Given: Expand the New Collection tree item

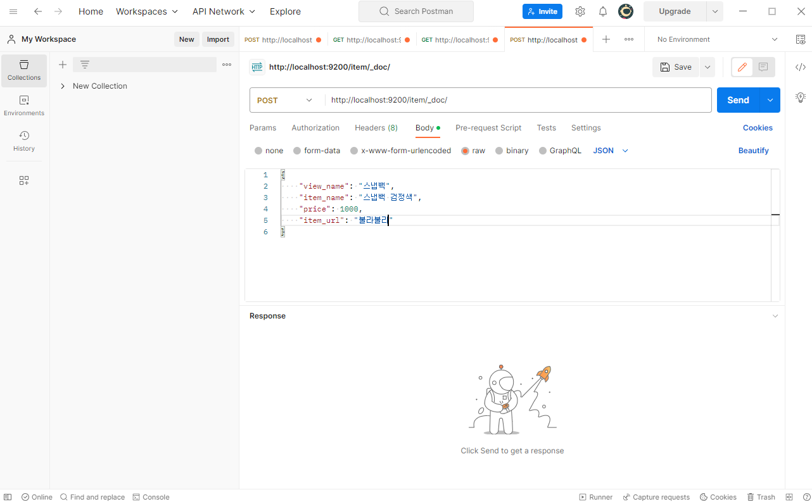Looking at the screenshot, I should (63, 86).
